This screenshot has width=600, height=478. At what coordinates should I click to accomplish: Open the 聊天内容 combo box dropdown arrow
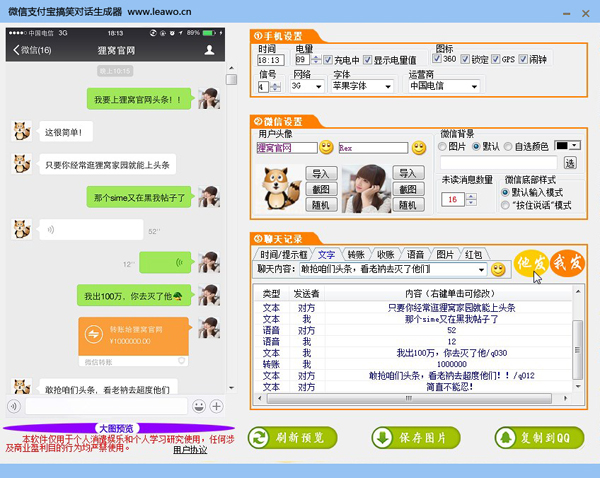(481, 269)
